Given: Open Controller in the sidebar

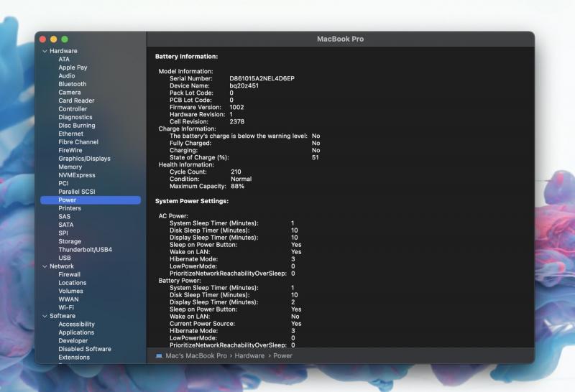Looking at the screenshot, I should [73, 109].
